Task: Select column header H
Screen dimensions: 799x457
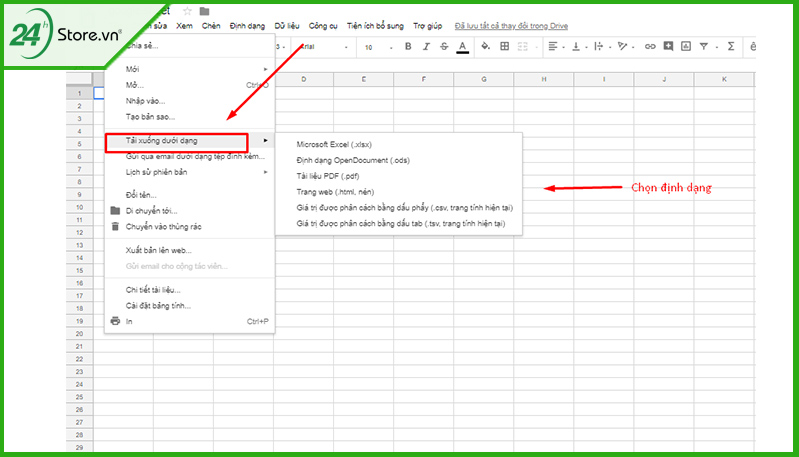Action: pos(544,79)
